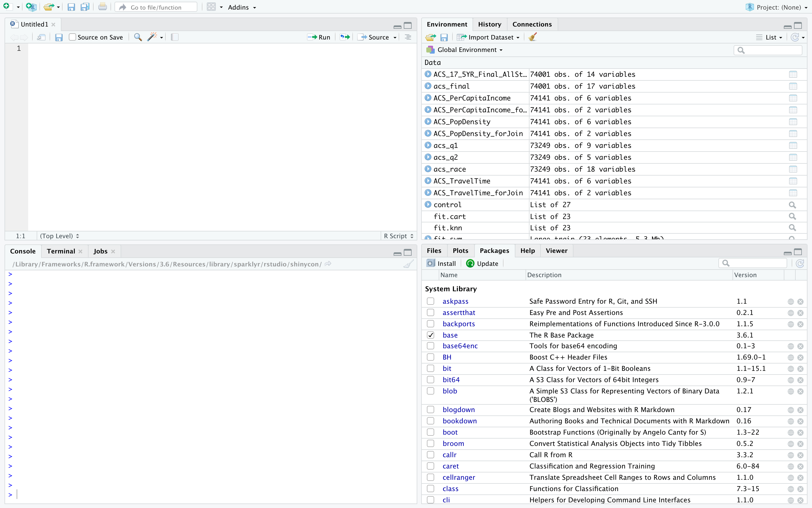812x508 pixels.
Task: Click the Re-run previous code icon
Action: click(x=345, y=37)
